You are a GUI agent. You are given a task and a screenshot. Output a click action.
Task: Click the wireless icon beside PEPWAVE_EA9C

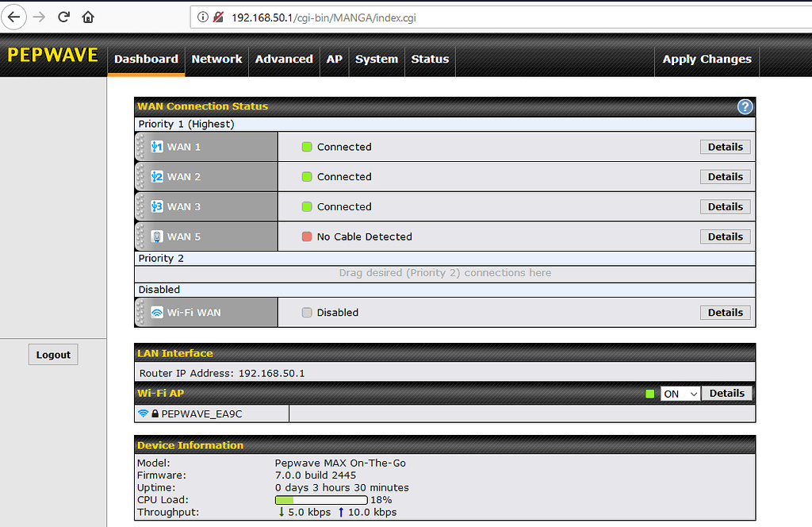pyautogui.click(x=144, y=413)
